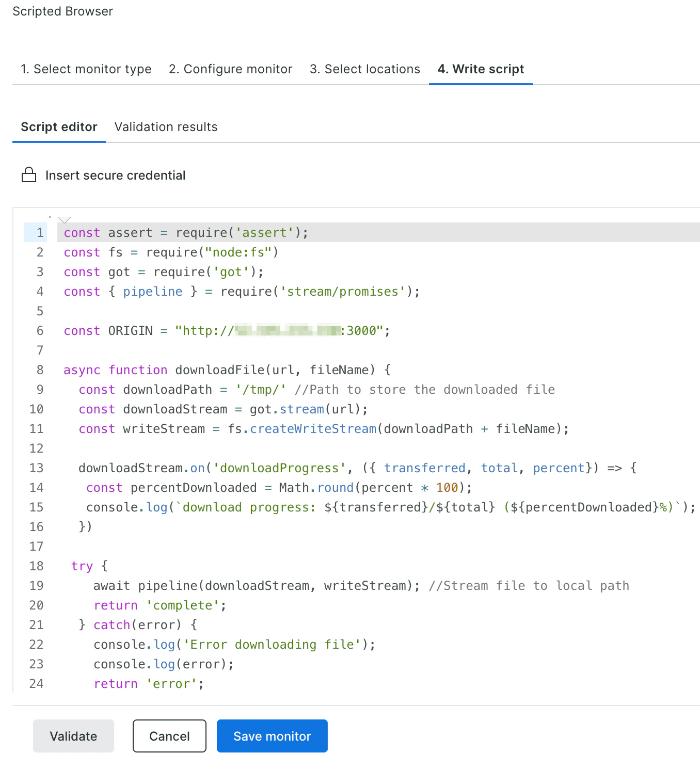Go to the Configure monitor step
Screen dimensions: 700x769
[231, 69]
